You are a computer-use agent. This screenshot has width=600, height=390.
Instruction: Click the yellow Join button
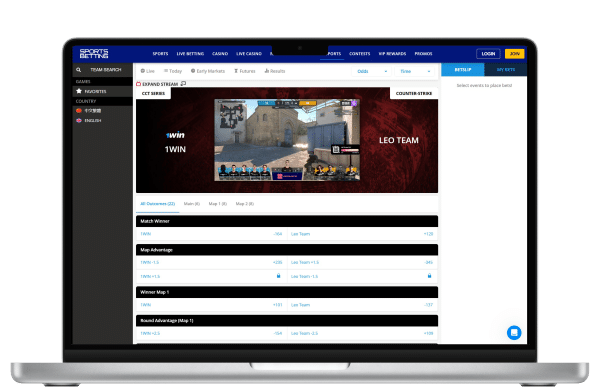515,54
